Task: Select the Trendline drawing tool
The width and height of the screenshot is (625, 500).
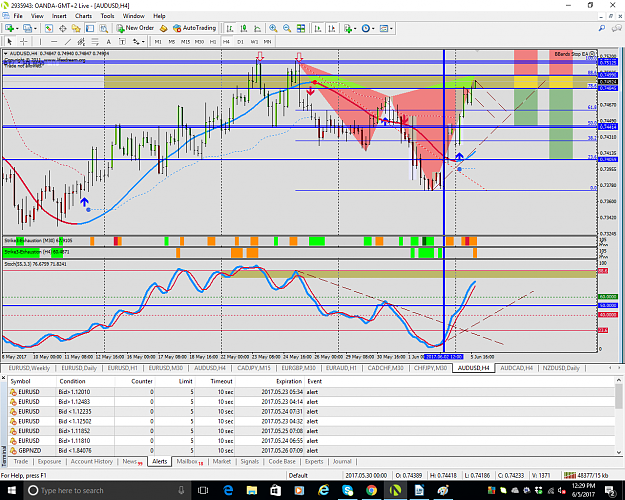Action: (68, 41)
